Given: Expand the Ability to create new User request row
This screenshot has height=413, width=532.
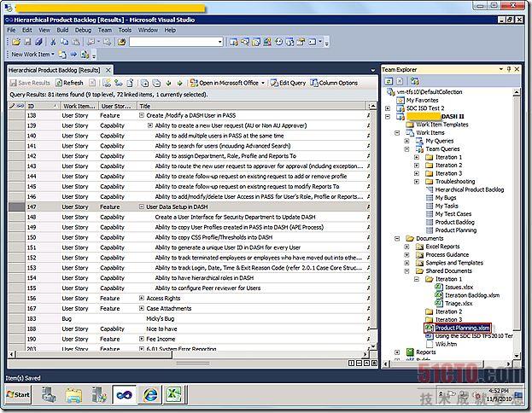Looking at the screenshot, I should [x=150, y=125].
